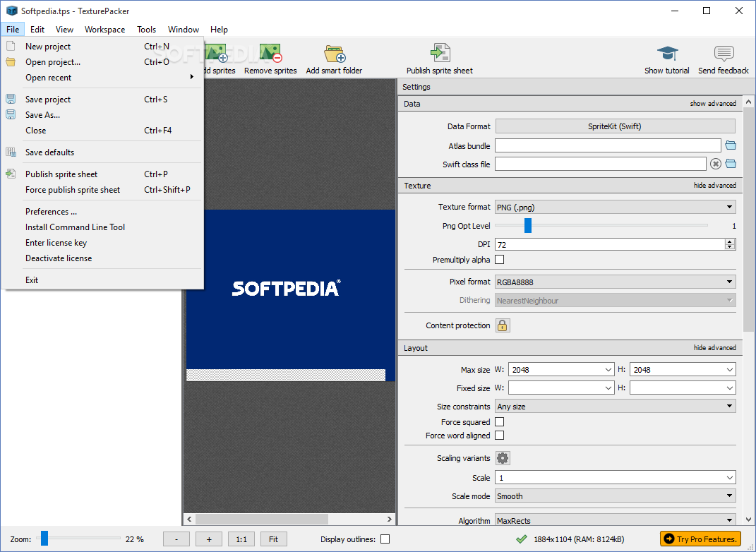Click hide advanced in Layout section
756x552 pixels.
[x=714, y=347]
